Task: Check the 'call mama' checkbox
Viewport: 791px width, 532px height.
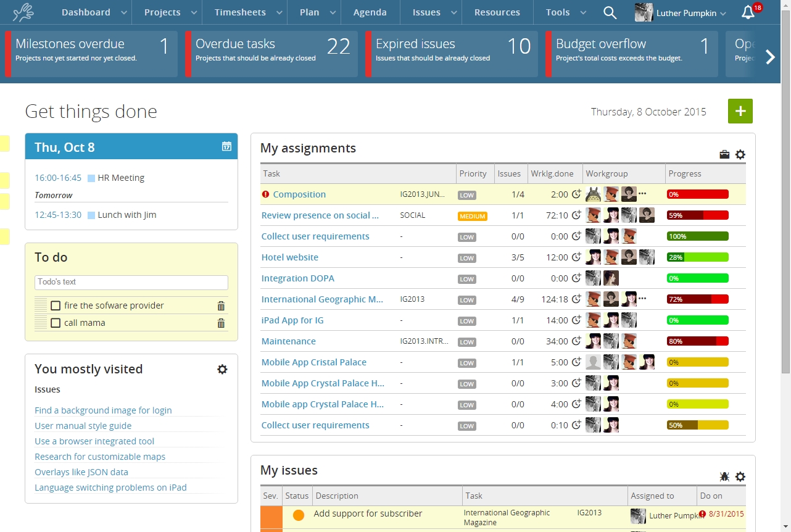Action: click(56, 323)
